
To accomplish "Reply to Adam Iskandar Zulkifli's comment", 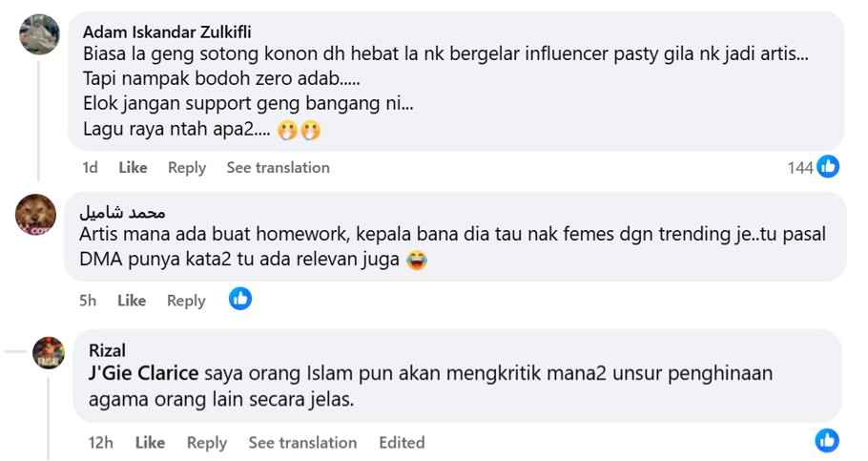I will coord(187,167).
